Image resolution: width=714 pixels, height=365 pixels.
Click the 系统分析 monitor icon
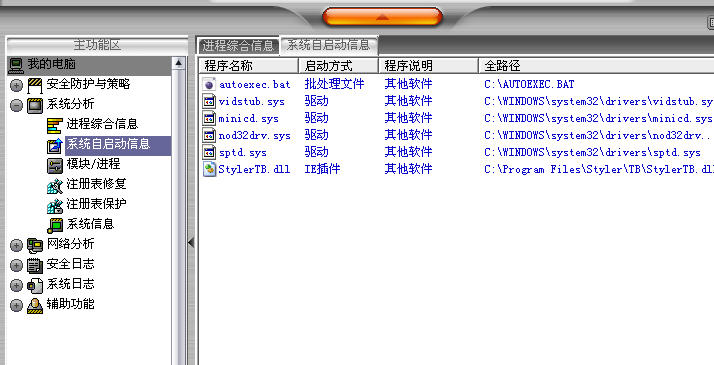tap(35, 105)
